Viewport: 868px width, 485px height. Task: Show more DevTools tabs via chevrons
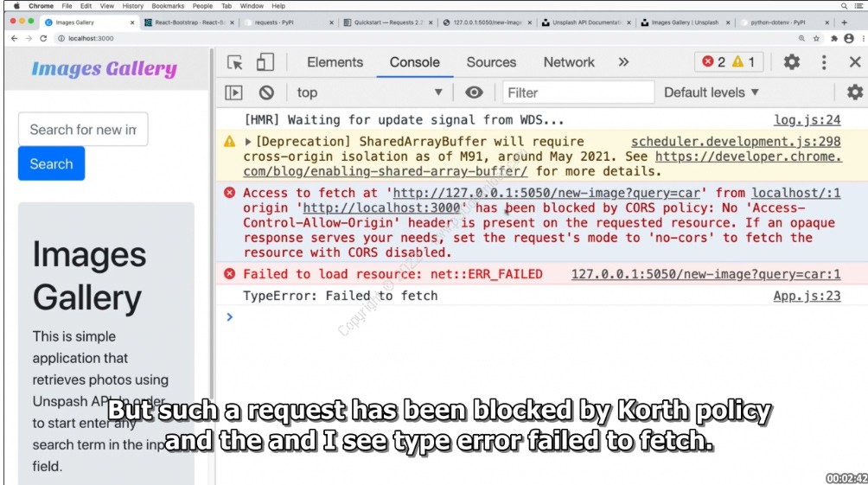click(x=623, y=62)
